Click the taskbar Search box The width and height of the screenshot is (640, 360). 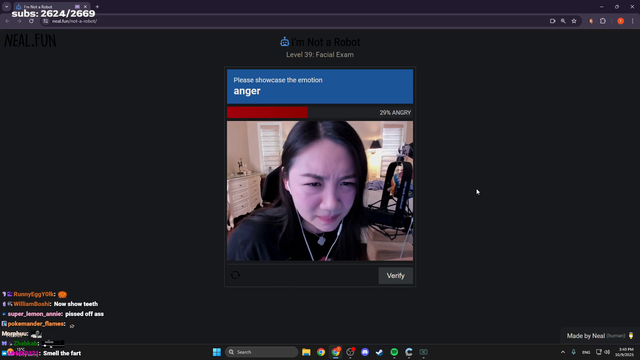(x=262, y=352)
